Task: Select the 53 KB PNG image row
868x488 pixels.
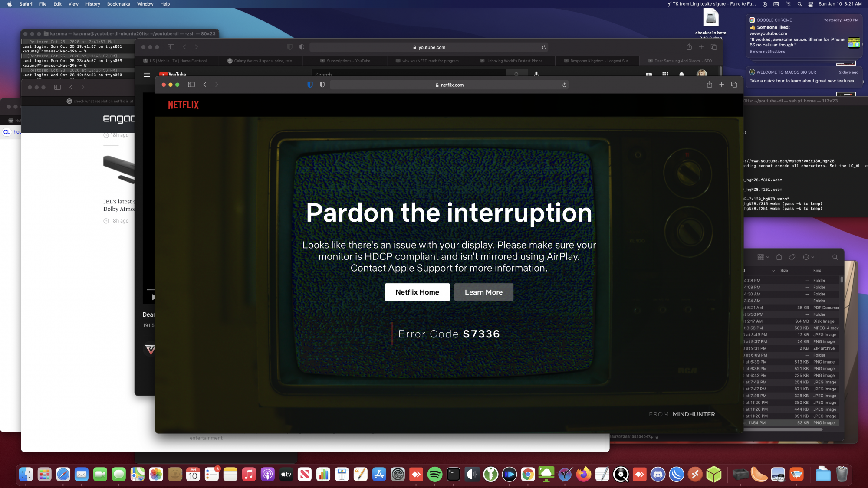Action: pos(792,423)
